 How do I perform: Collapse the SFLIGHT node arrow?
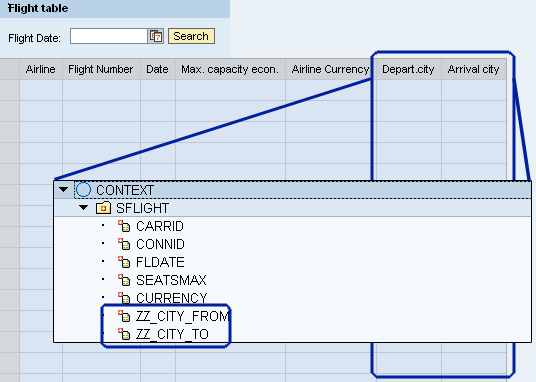83,207
